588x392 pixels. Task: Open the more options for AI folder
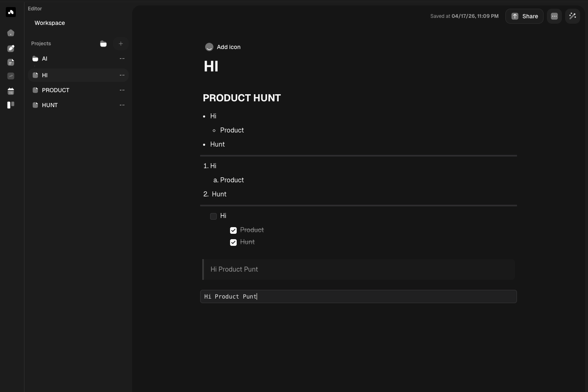122,59
